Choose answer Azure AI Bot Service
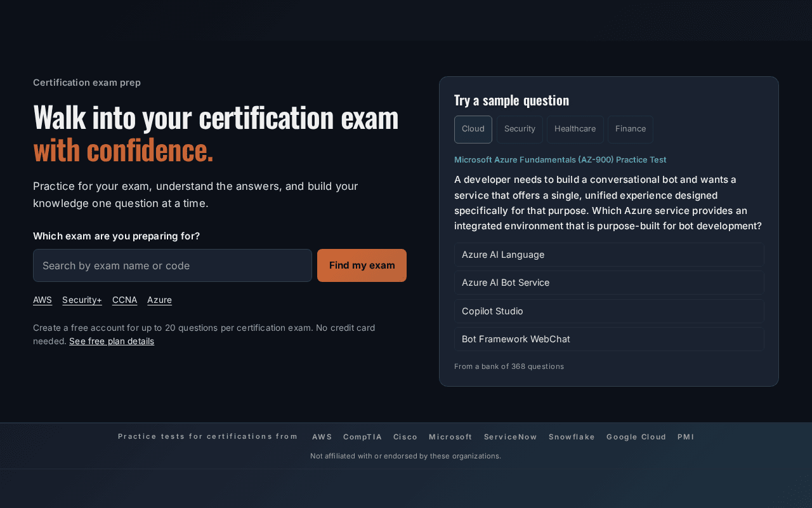 pyautogui.click(x=609, y=283)
